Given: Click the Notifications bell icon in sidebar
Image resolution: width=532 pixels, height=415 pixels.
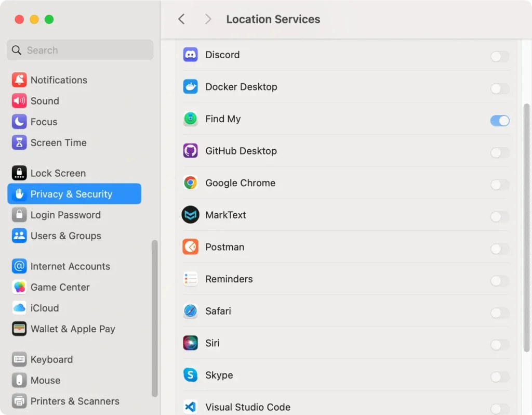Looking at the screenshot, I should click(x=19, y=80).
